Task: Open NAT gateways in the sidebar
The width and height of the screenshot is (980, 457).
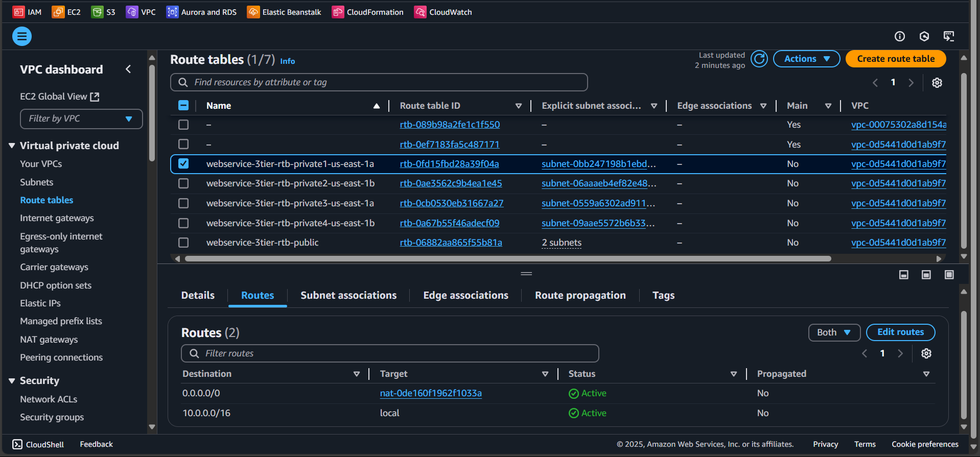Action: (x=49, y=340)
